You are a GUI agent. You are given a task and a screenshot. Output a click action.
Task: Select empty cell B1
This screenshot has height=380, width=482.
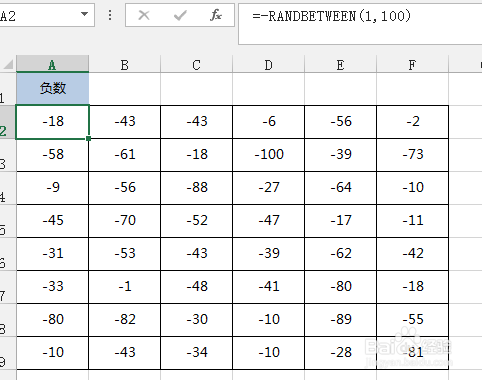coord(124,89)
